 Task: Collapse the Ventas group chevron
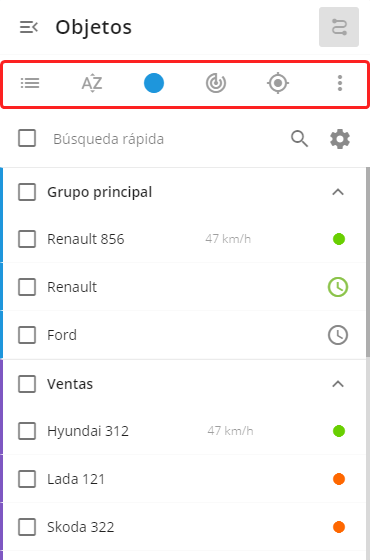tap(338, 384)
